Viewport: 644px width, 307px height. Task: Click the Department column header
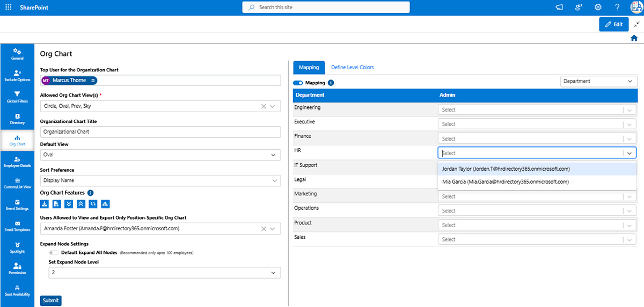310,95
